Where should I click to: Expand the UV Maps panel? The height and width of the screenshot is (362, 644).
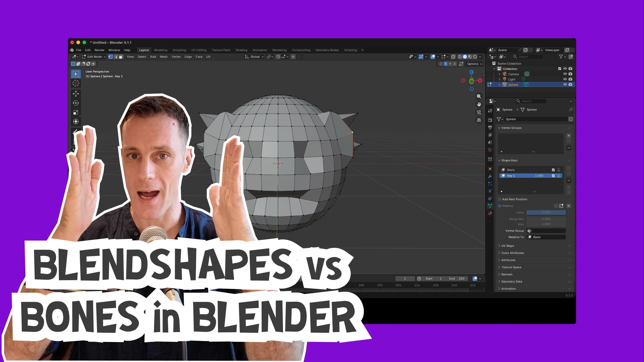tap(535, 246)
